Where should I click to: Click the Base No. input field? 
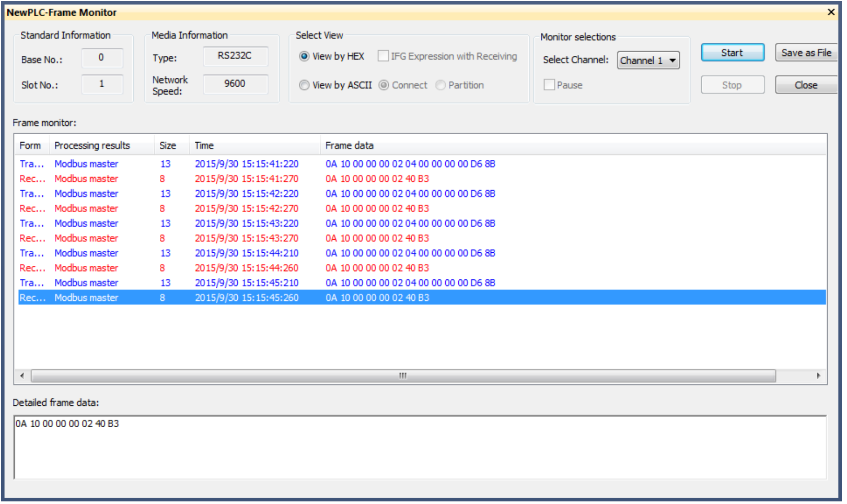pos(102,58)
